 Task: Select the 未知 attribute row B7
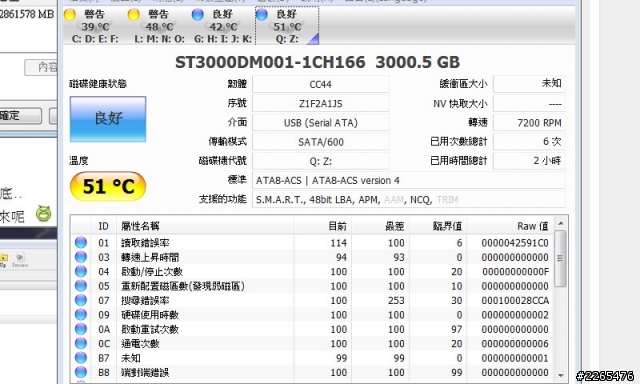tap(312, 358)
